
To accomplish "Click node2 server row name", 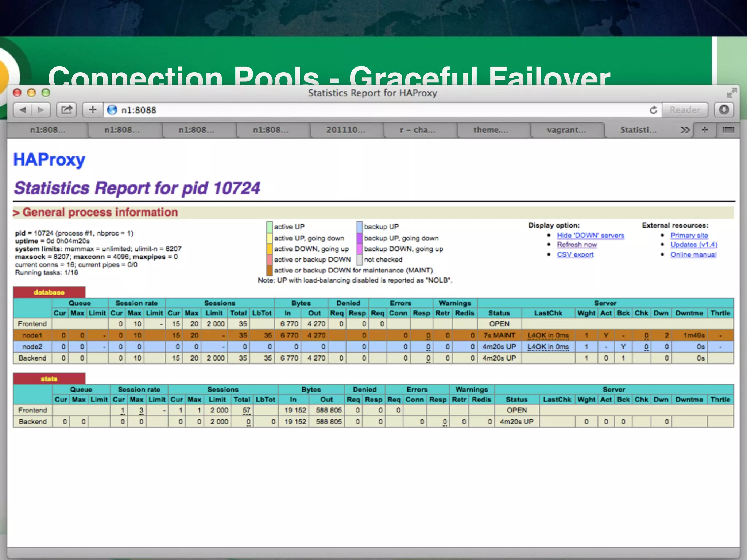I will (32, 346).
